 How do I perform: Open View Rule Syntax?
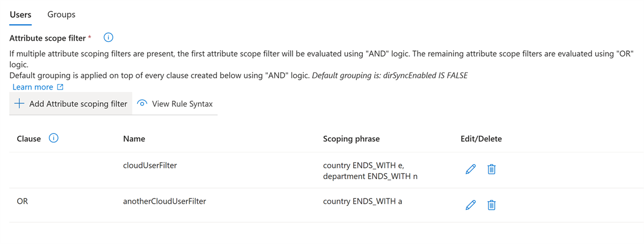click(175, 104)
